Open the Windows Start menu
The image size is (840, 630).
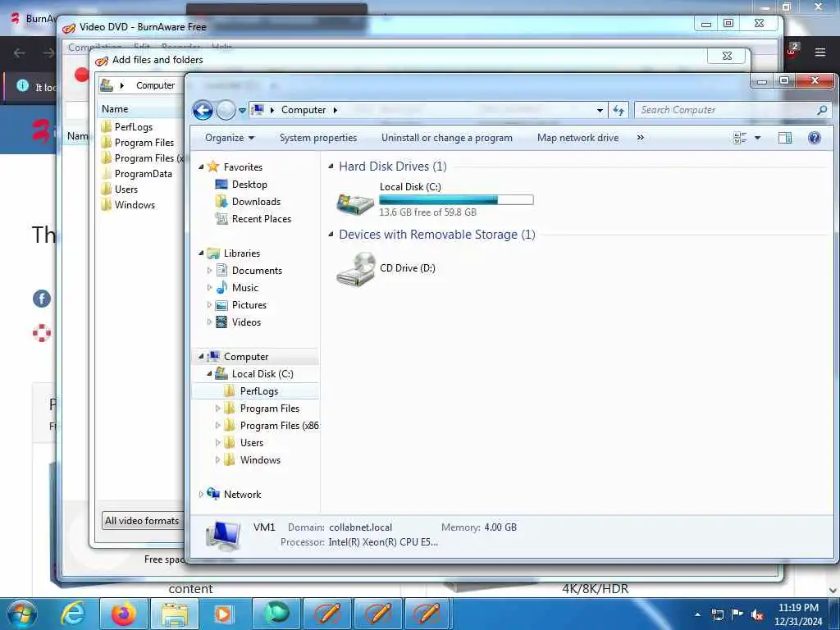coord(21,614)
